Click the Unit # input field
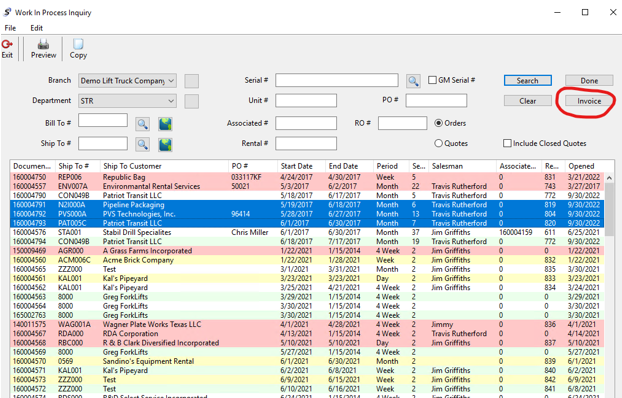622x398 pixels. point(306,100)
